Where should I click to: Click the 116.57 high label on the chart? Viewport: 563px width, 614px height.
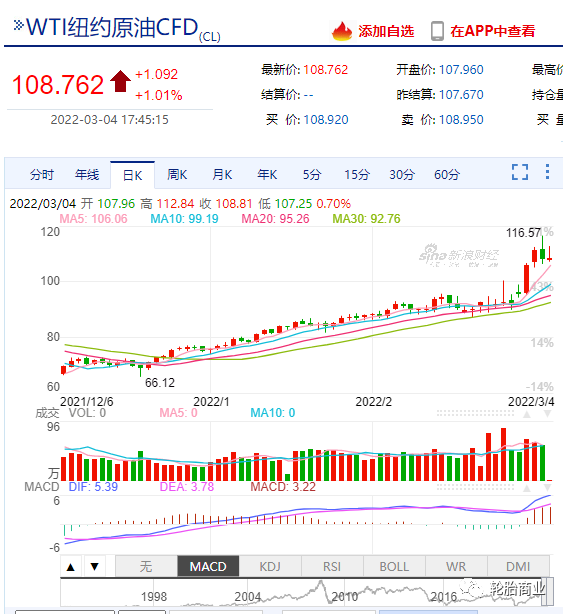523,233
